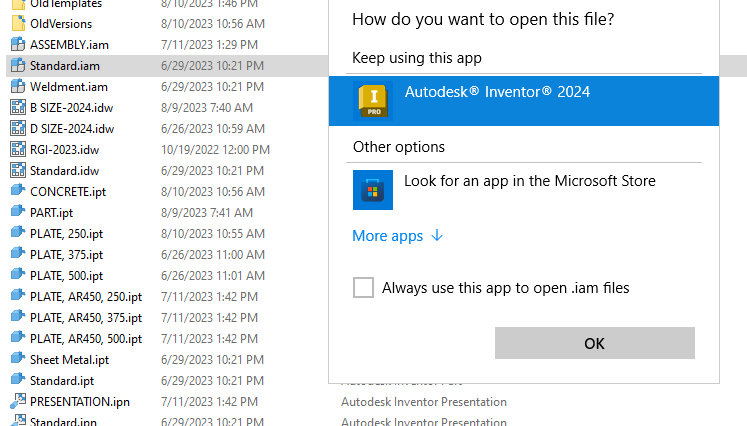Select PLATE, 500.ipt file name
The width and height of the screenshot is (747, 426).
(67, 275)
